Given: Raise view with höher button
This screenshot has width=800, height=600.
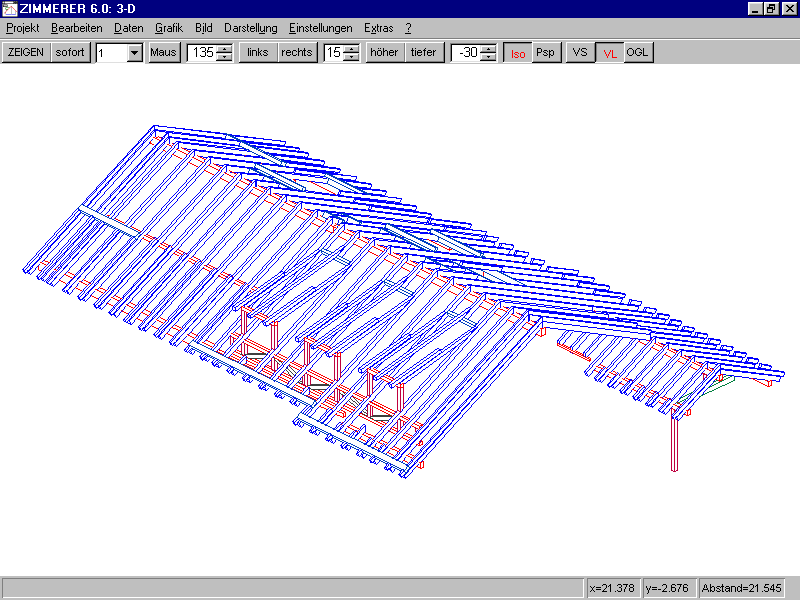Looking at the screenshot, I should [x=384, y=53].
